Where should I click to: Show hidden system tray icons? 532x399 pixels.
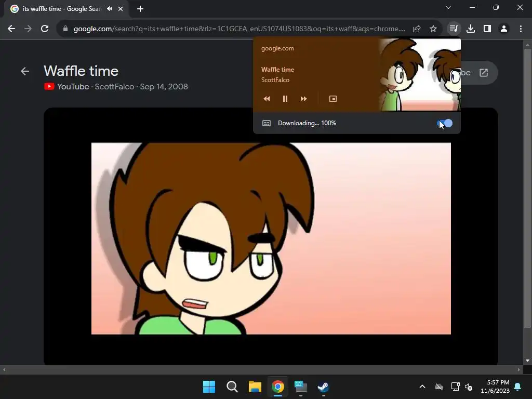pos(422,387)
